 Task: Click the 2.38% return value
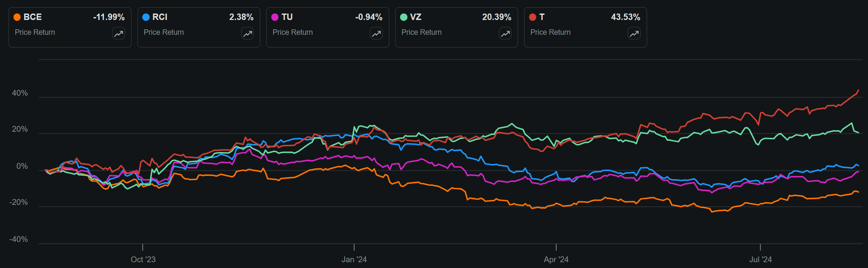click(241, 17)
